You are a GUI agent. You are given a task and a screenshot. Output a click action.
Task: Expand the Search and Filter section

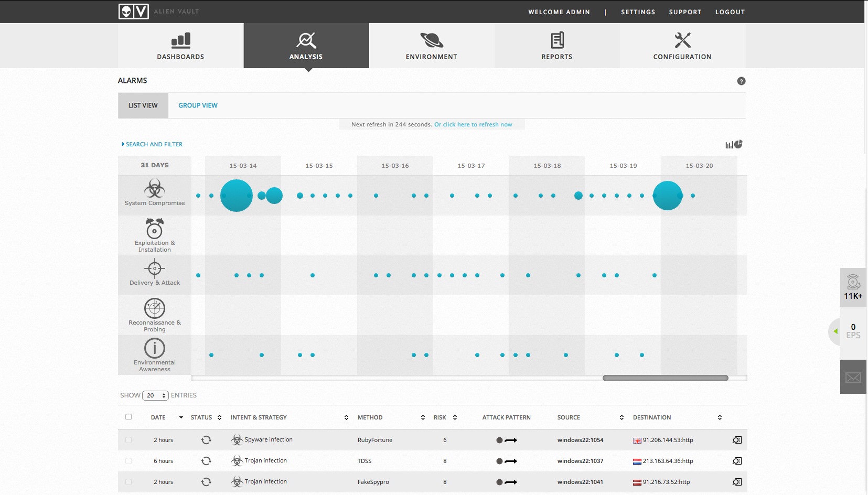click(152, 144)
